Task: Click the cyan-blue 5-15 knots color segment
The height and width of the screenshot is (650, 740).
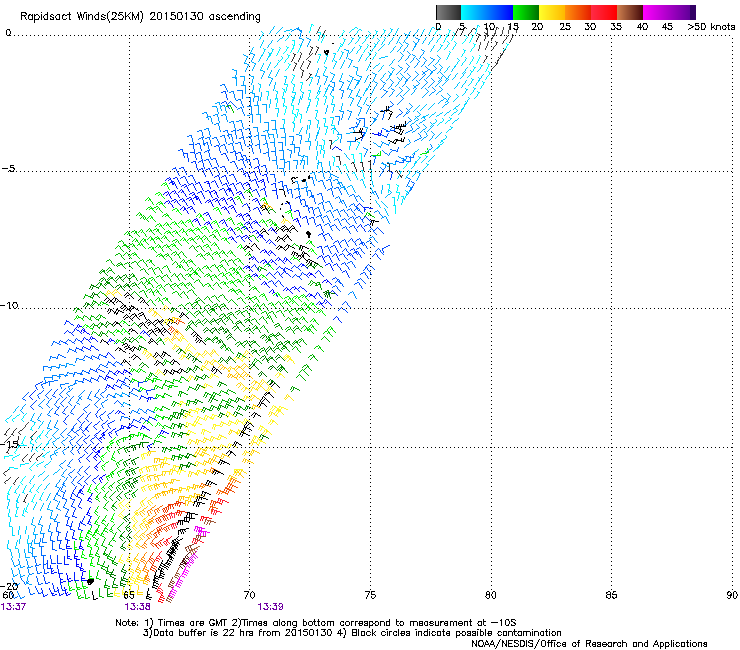Action: (487, 12)
